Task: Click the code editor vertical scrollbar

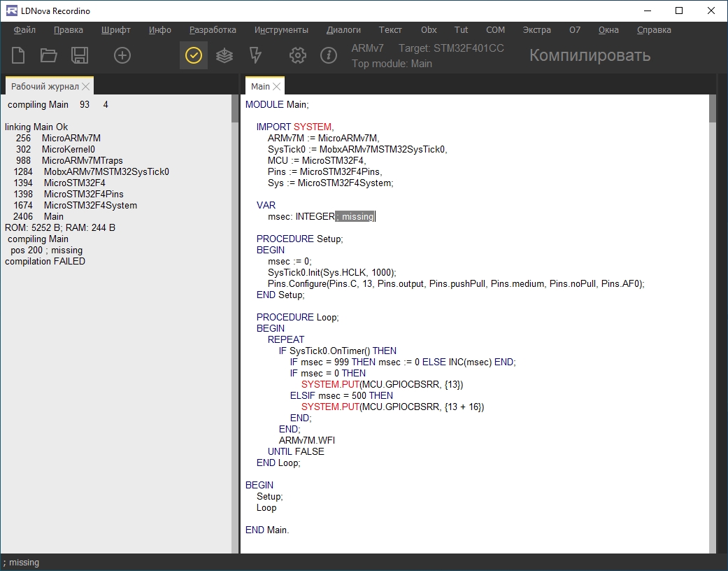Action: [x=713, y=315]
